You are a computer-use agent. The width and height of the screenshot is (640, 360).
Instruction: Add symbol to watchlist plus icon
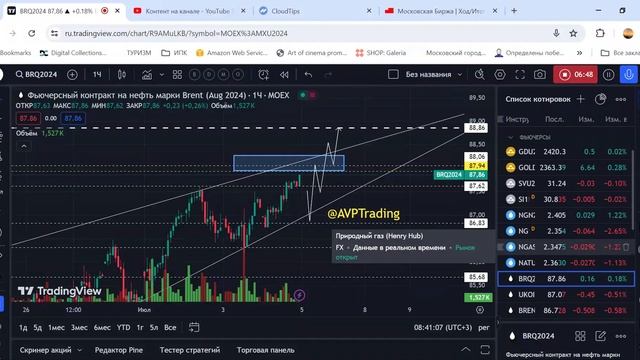pos(580,99)
